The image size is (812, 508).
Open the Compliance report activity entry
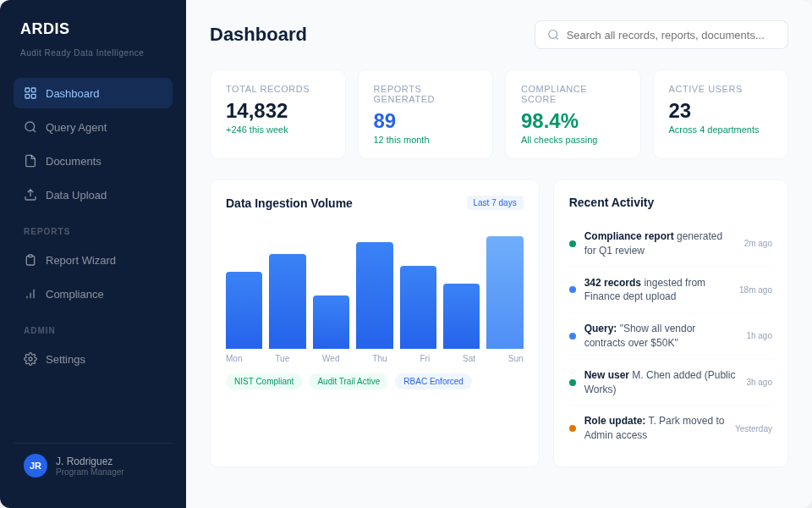pos(654,244)
